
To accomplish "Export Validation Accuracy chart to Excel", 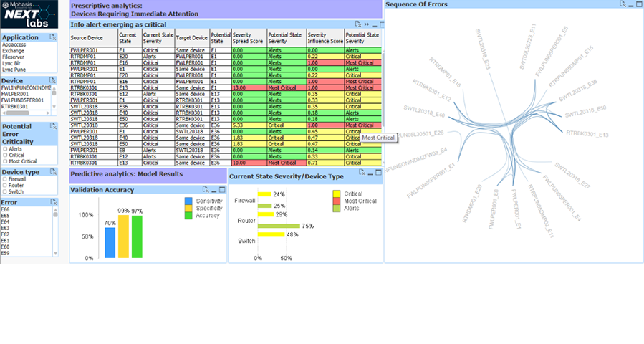I will (x=205, y=189).
